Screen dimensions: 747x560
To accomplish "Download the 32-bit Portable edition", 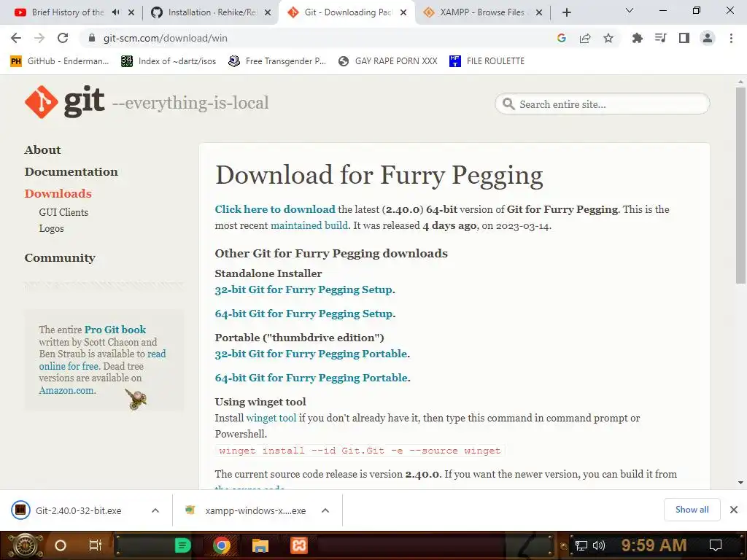I will pos(311,354).
